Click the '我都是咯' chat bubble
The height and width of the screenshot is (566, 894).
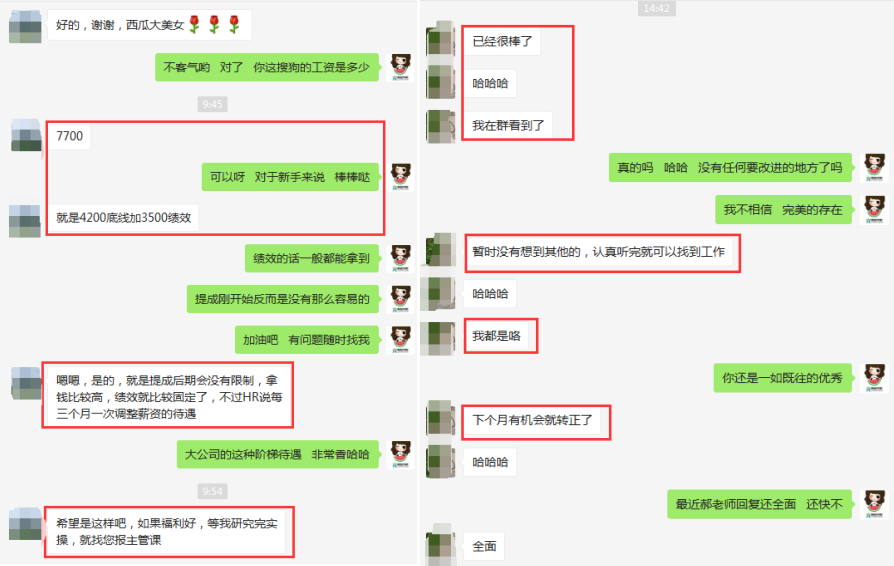click(496, 336)
